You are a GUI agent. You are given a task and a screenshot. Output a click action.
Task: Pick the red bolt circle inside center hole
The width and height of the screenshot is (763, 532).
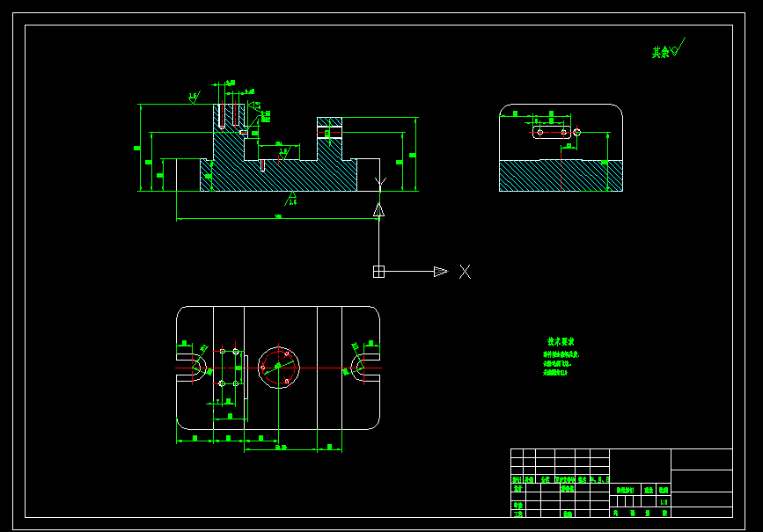279,368
